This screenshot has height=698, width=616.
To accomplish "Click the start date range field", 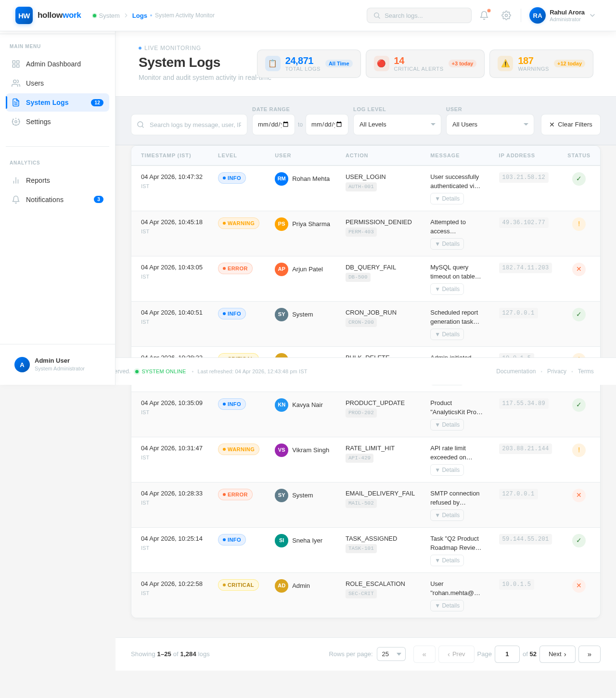I will coord(273,125).
